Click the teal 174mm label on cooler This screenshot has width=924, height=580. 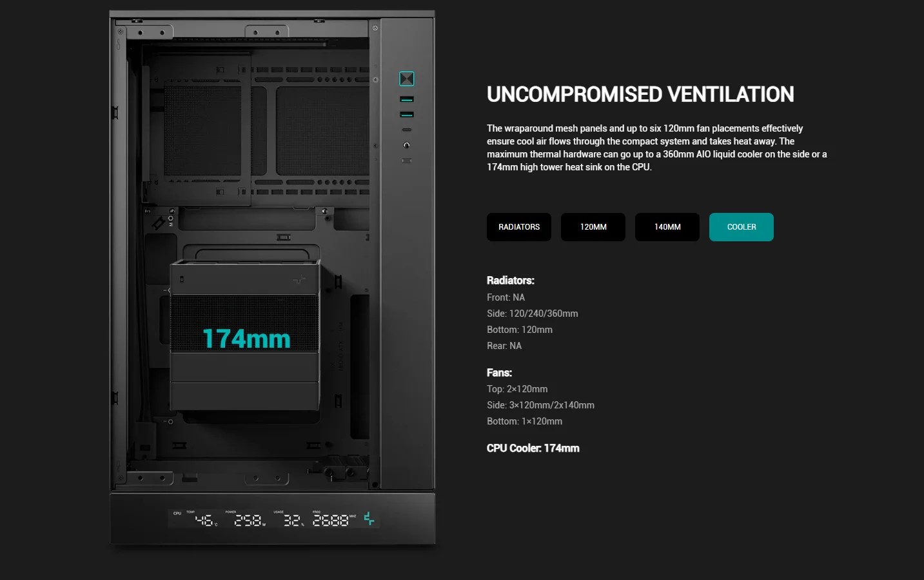pos(246,339)
